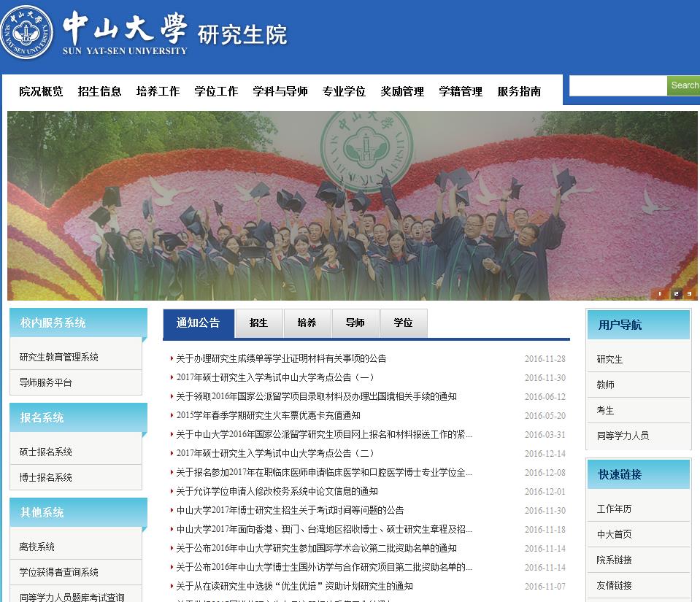Screen dimensions: 700x602
Task: Open slide 1 of the banner carousel
Action: 660,293
